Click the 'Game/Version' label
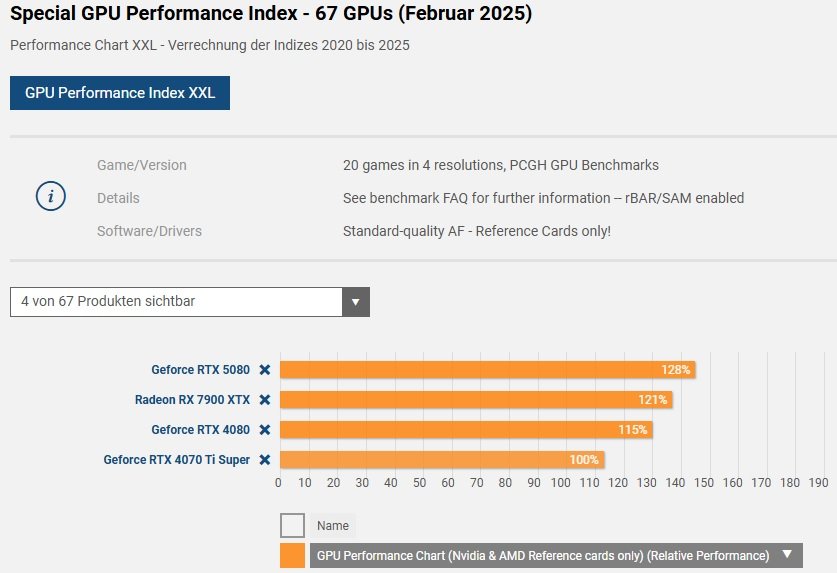Screen dimensions: 837x573 click(x=141, y=165)
